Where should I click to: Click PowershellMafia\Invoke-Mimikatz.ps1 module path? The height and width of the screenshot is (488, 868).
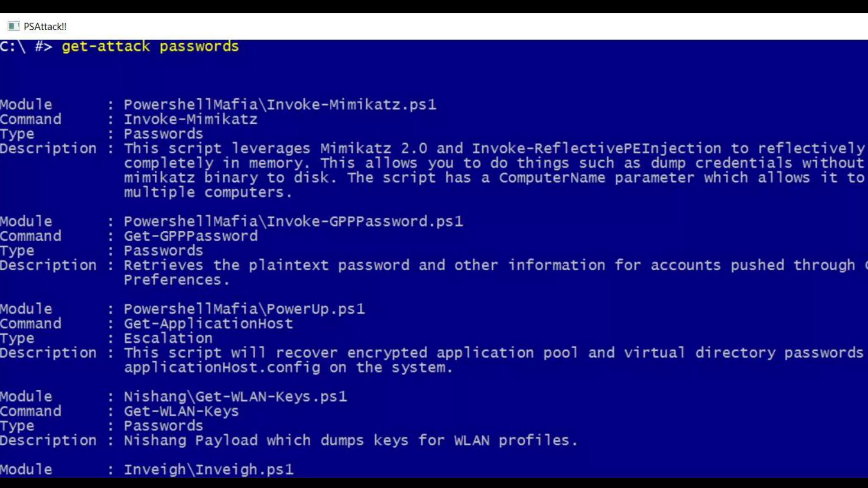coord(280,105)
